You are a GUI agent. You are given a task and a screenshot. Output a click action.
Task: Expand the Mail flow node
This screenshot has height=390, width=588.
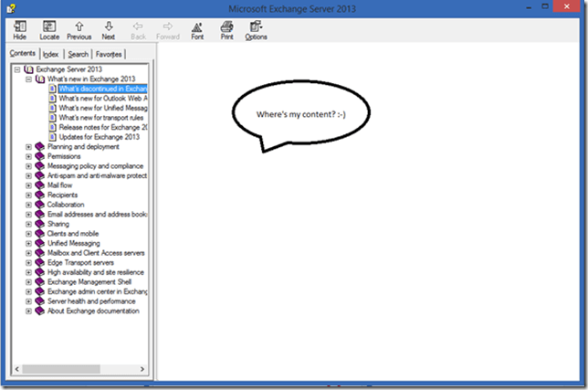(x=28, y=184)
